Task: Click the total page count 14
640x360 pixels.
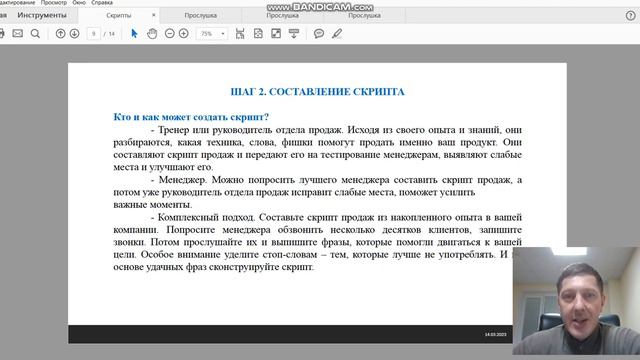Action: click(x=111, y=33)
